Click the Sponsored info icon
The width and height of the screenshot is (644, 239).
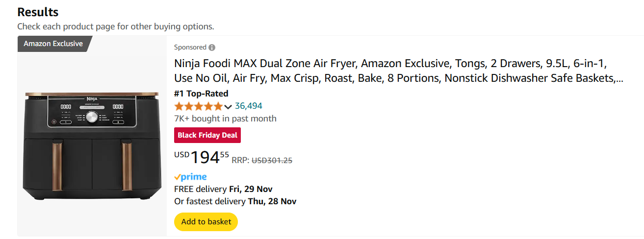pyautogui.click(x=212, y=48)
